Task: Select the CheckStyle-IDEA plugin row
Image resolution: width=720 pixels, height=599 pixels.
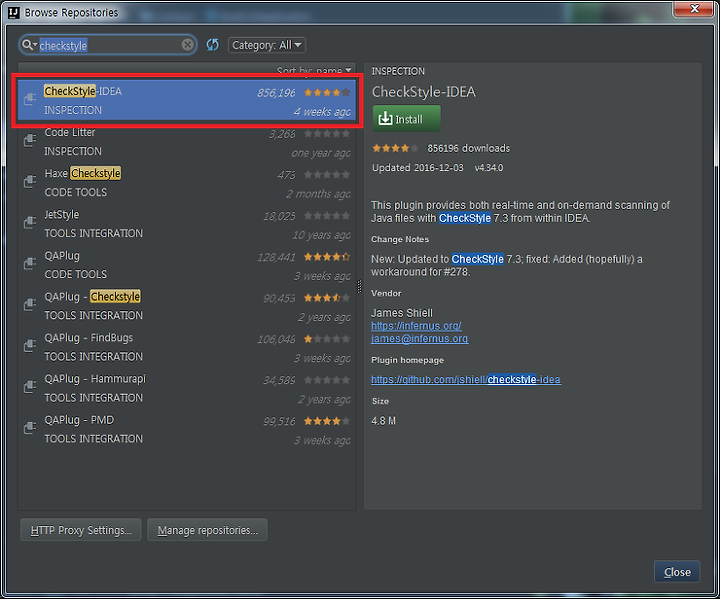Action: [x=187, y=101]
